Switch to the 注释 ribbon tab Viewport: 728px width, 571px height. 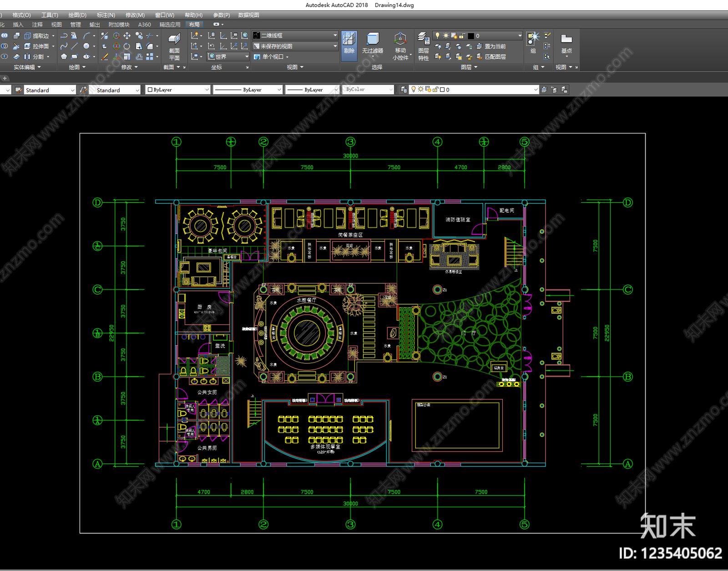(37, 25)
